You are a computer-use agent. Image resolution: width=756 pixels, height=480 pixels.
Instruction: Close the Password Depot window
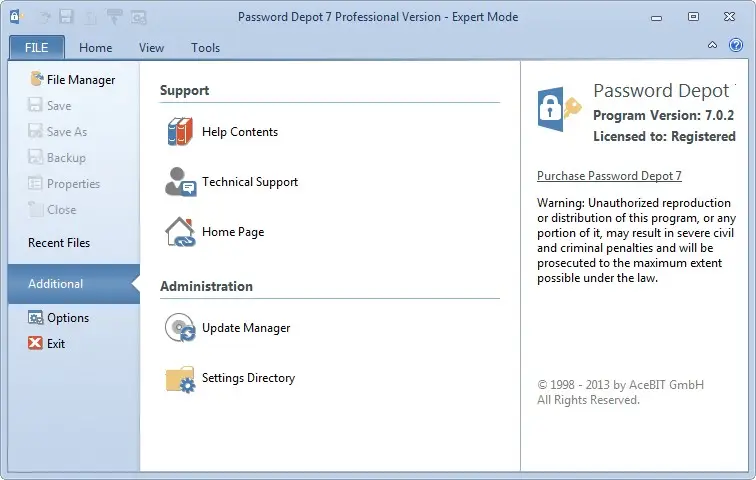click(x=729, y=17)
